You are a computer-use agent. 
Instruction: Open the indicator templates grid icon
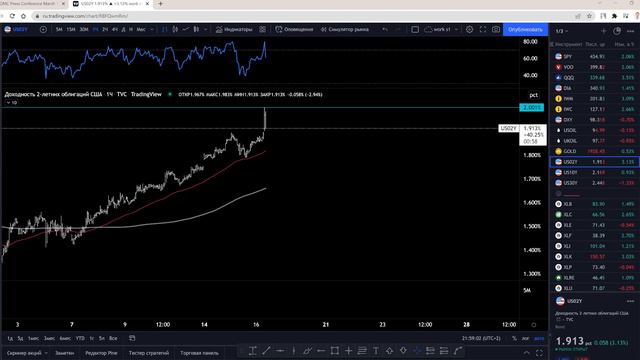[262, 29]
